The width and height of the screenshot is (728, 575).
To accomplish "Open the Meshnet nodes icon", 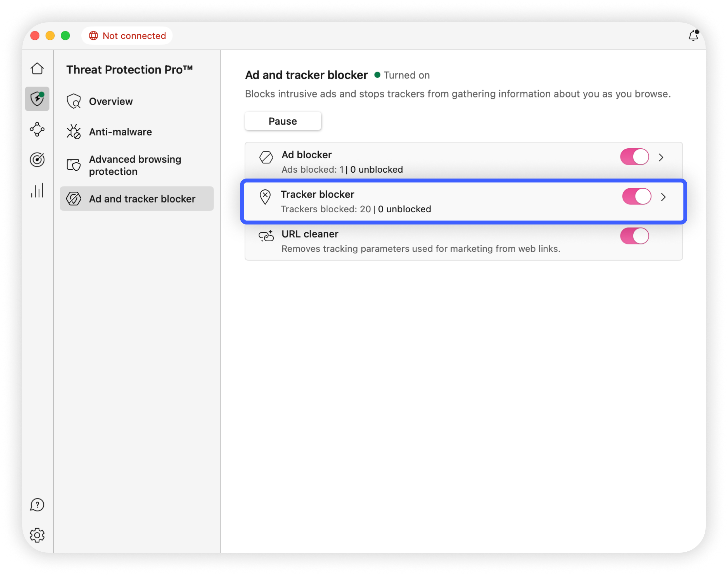I will coord(37,129).
